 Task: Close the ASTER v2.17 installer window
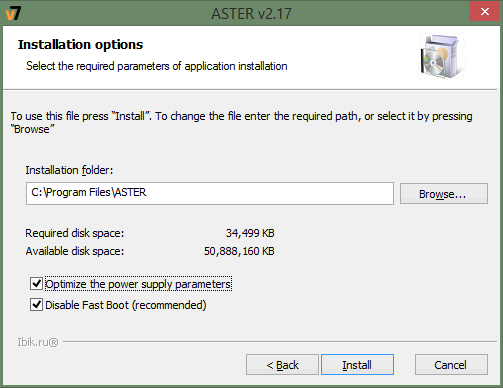[x=485, y=12]
